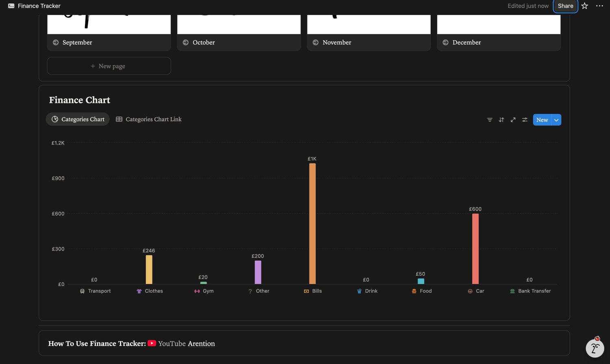The image size is (610, 364).
Task: Click the blue New button
Action: [x=542, y=120]
